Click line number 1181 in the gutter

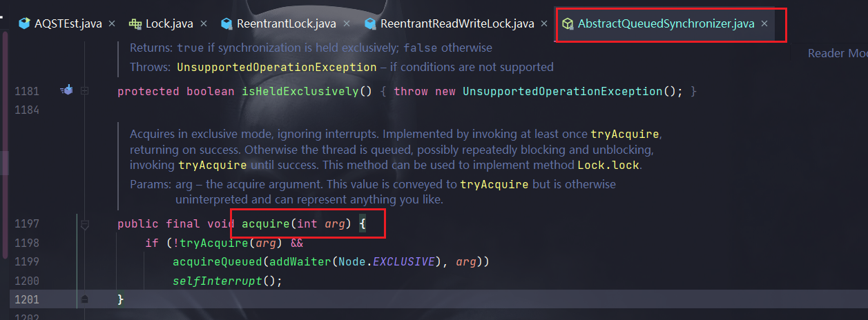[27, 91]
